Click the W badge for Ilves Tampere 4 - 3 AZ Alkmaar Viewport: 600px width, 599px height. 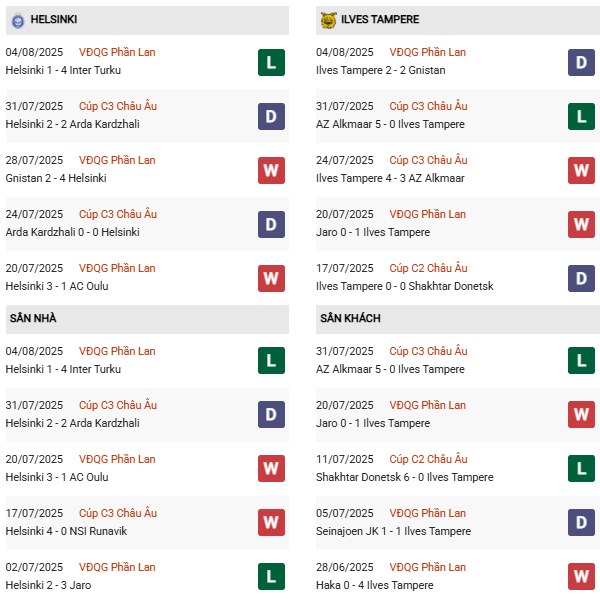pyautogui.click(x=581, y=170)
